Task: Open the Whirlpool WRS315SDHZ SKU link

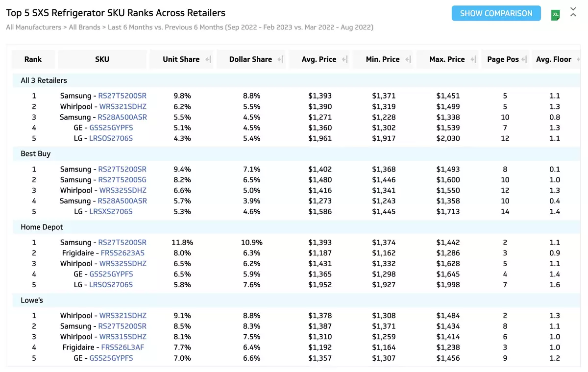Action: point(123,337)
